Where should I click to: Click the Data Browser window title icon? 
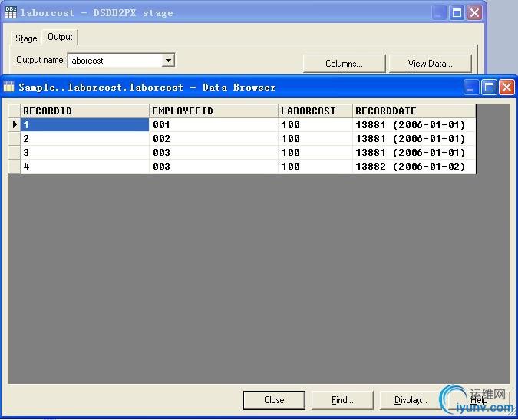pos(9,87)
